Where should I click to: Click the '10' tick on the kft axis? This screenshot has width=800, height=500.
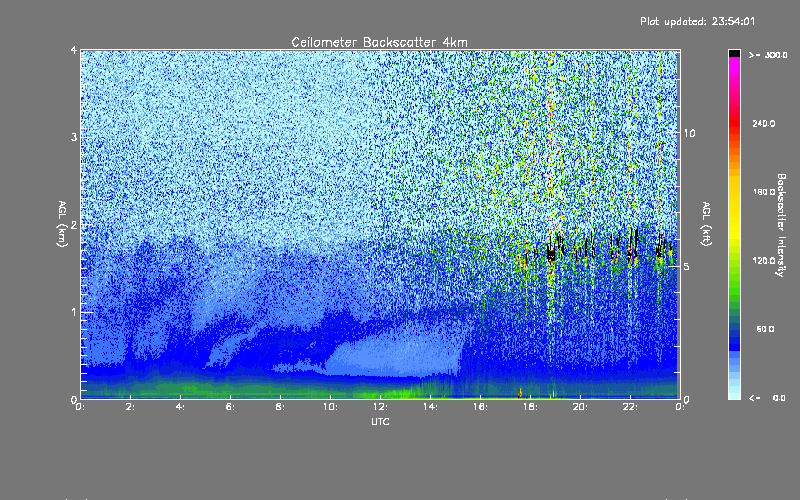[x=689, y=133]
